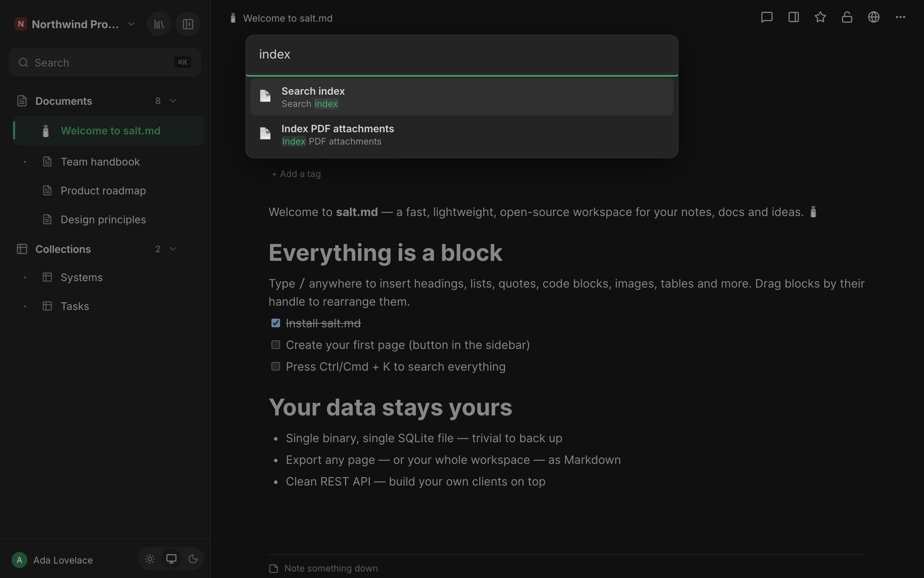Expand the Tasks collection arrow

(x=25, y=306)
